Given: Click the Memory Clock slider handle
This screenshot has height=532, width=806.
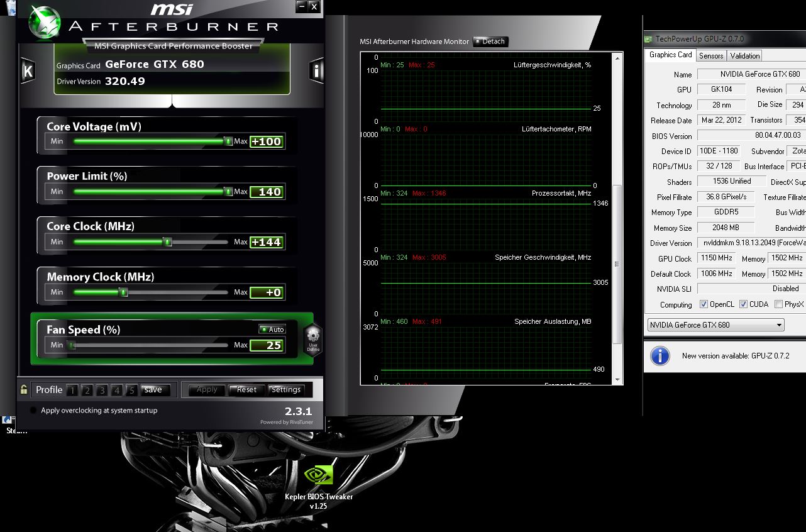Looking at the screenshot, I should 123,292.
